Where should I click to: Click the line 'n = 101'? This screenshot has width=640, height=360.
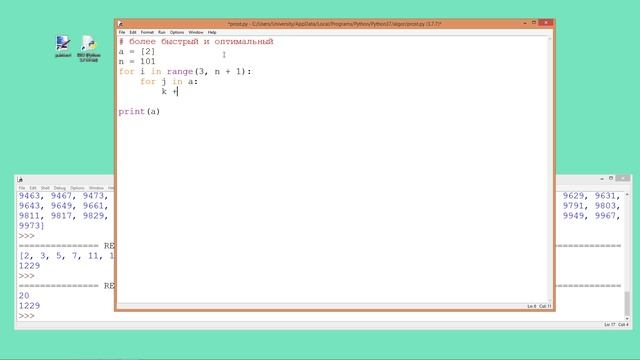click(x=137, y=62)
